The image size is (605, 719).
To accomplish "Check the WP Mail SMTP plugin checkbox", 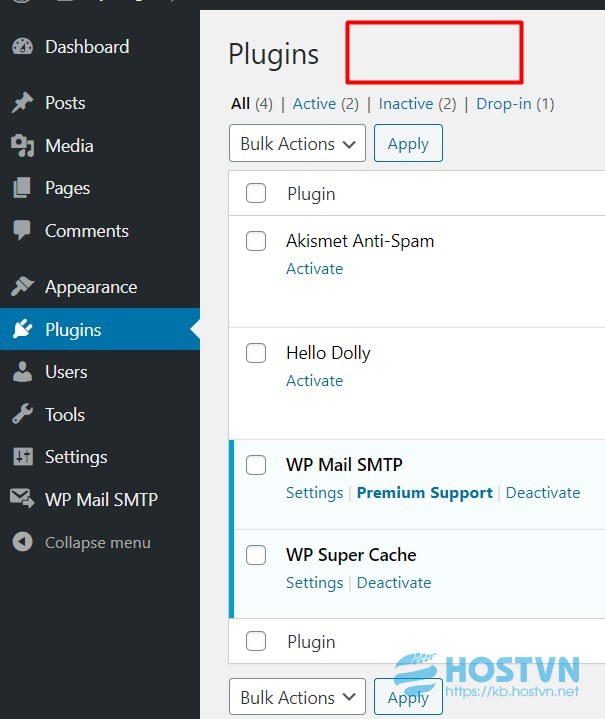I will (x=256, y=465).
